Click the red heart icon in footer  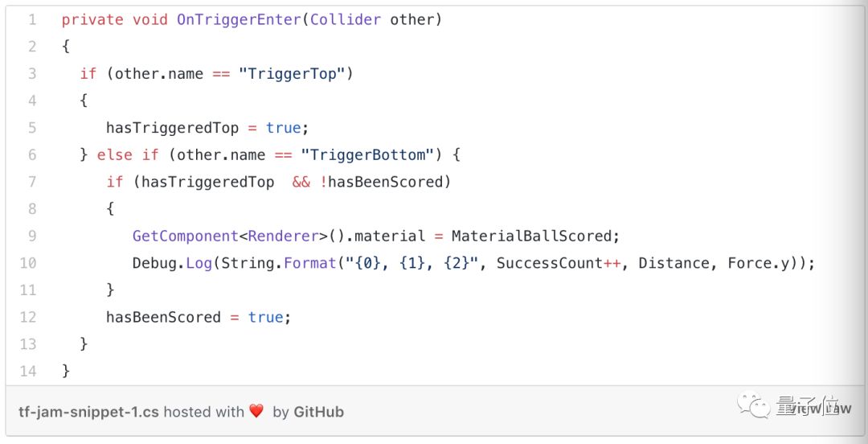tap(256, 411)
